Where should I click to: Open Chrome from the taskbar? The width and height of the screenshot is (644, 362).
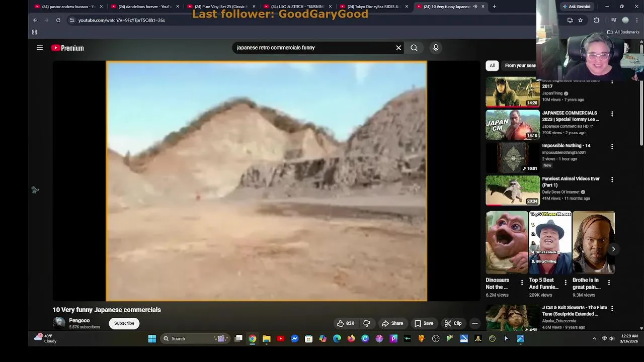coord(253,339)
